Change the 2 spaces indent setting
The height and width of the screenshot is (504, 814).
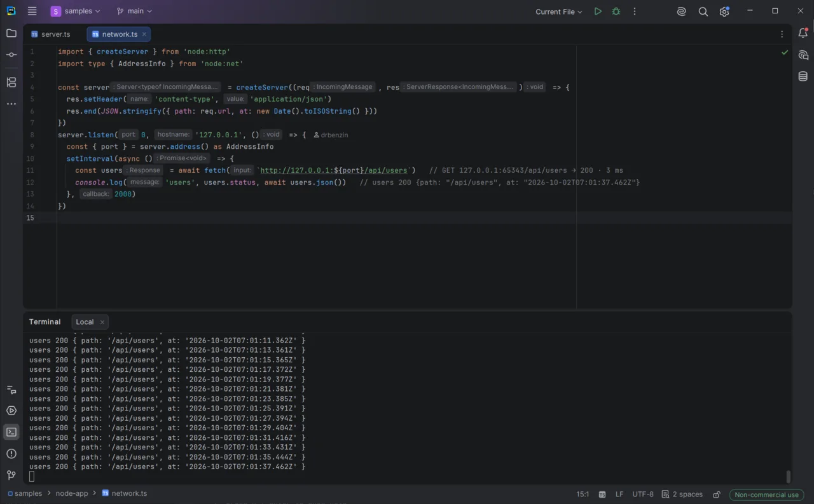(682, 494)
